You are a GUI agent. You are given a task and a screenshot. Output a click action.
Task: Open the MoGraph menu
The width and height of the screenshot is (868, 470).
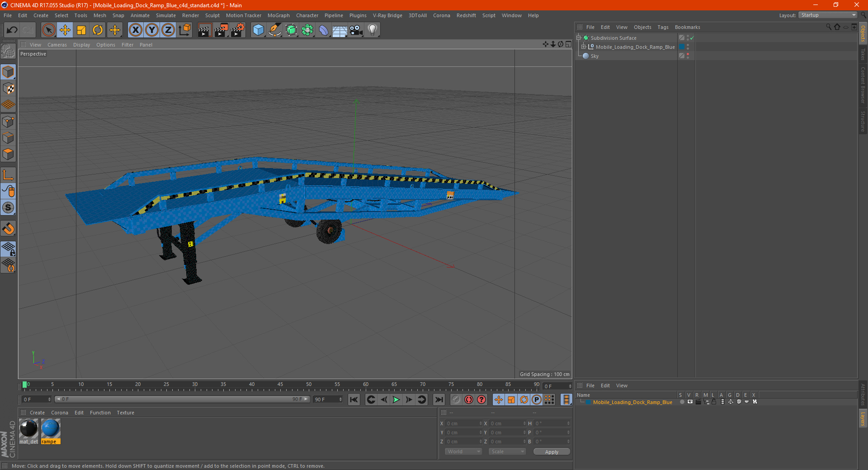tap(278, 15)
